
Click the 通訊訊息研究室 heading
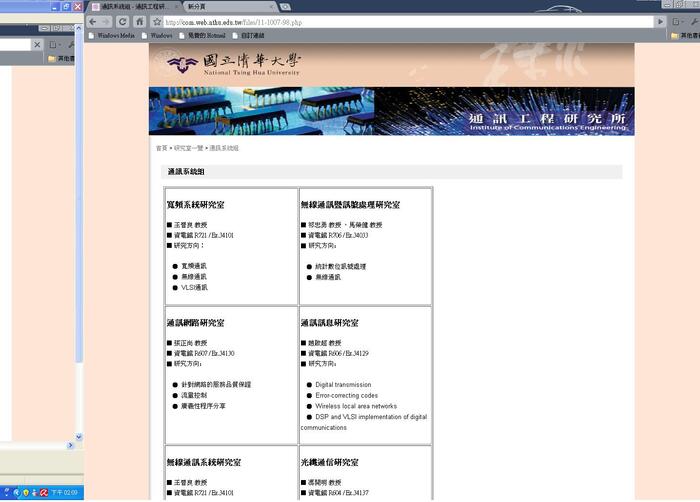tap(329, 322)
